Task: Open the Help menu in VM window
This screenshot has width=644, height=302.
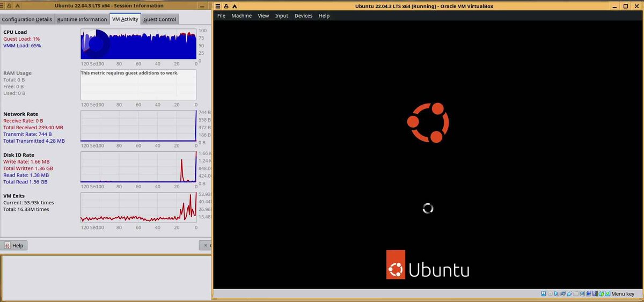Action: [324, 16]
